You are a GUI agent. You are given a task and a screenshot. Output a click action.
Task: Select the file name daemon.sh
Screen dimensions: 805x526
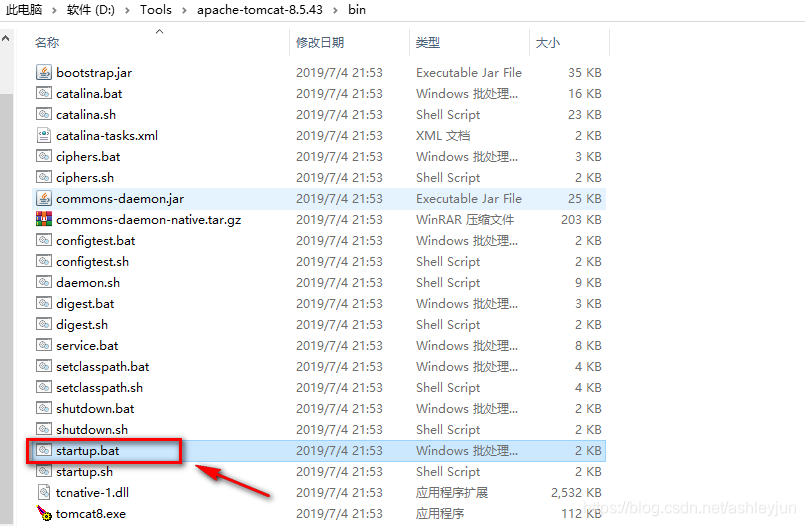(88, 282)
